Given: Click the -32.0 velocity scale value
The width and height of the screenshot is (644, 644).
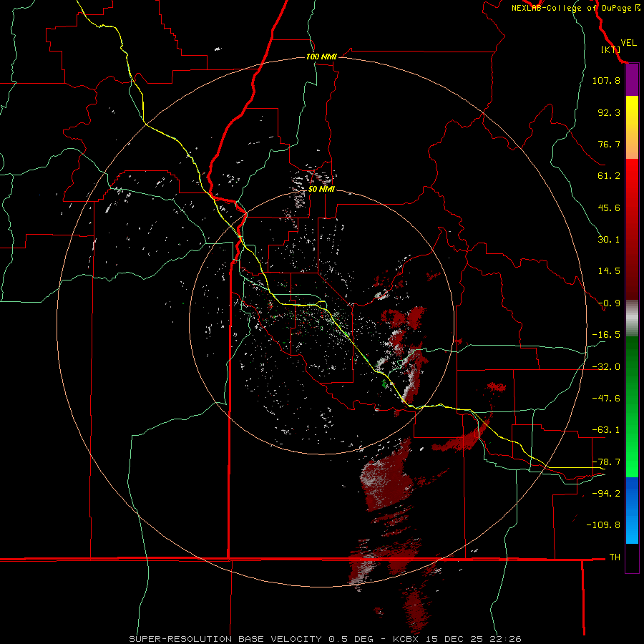Looking at the screenshot, I should coord(606,367).
